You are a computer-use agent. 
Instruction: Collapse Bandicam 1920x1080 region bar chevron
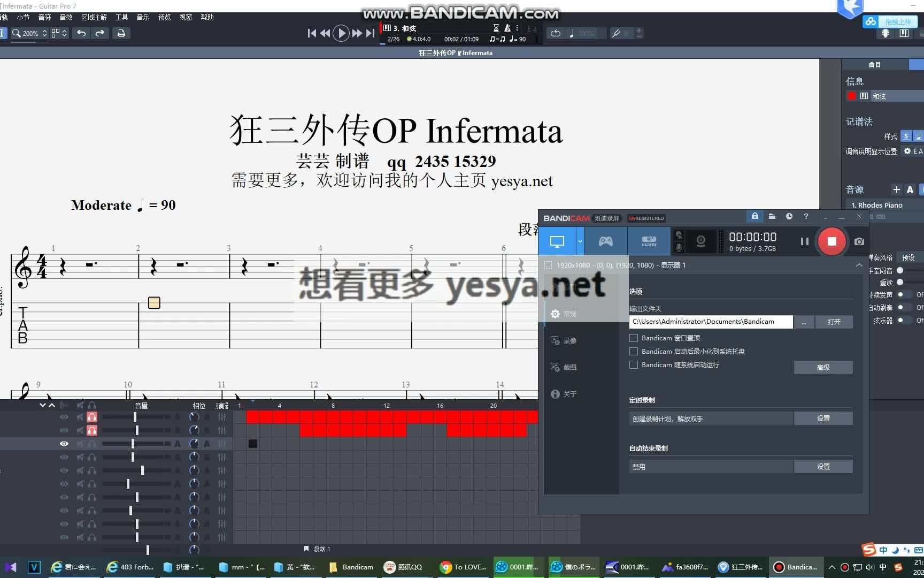(x=859, y=265)
